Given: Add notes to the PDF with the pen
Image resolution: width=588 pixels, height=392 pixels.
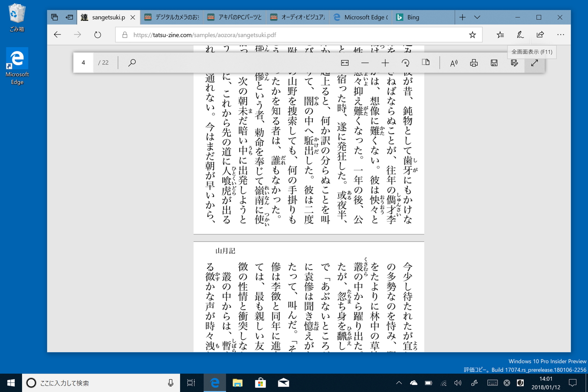Looking at the screenshot, I should coord(514,62).
